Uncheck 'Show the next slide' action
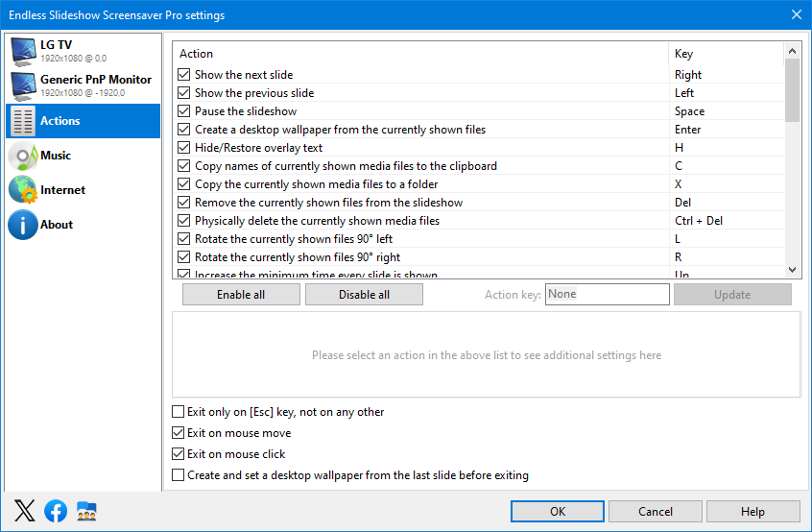Viewport: 812px width, 532px height. click(x=184, y=75)
